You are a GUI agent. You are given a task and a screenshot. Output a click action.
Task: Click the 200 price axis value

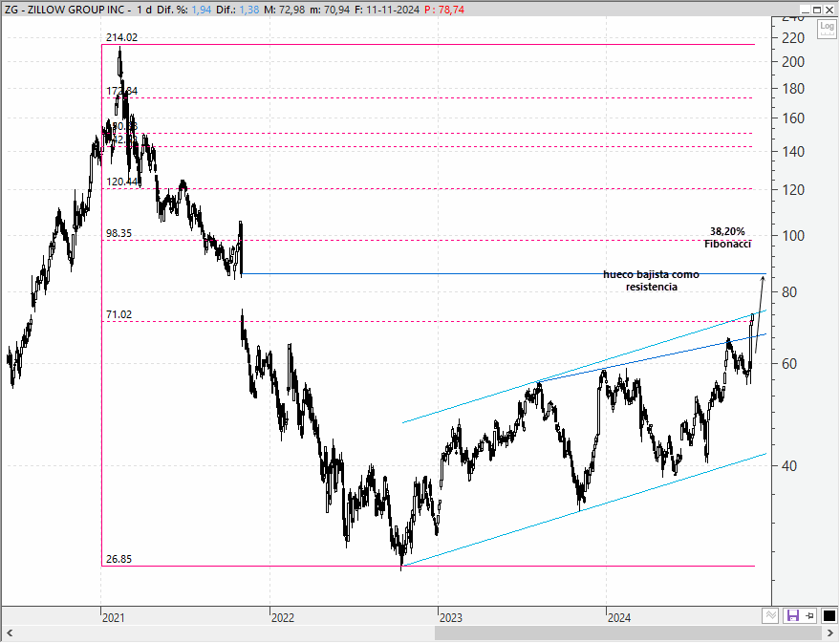[x=793, y=62]
